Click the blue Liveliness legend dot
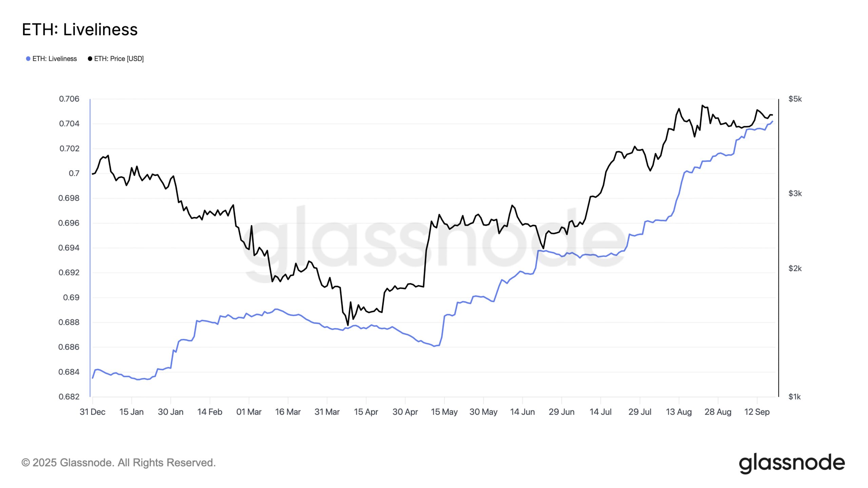This screenshot has height=488, width=868. (28, 59)
